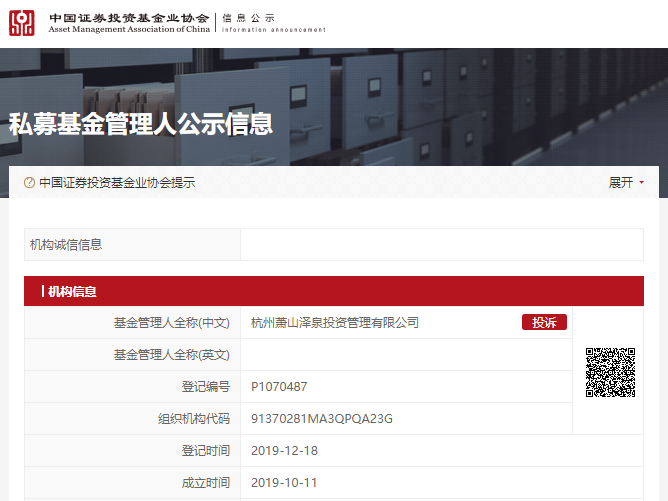Image resolution: width=668 pixels, height=501 pixels.
Task: Click the dropdown arrow next to 展开
Action: tap(642, 182)
